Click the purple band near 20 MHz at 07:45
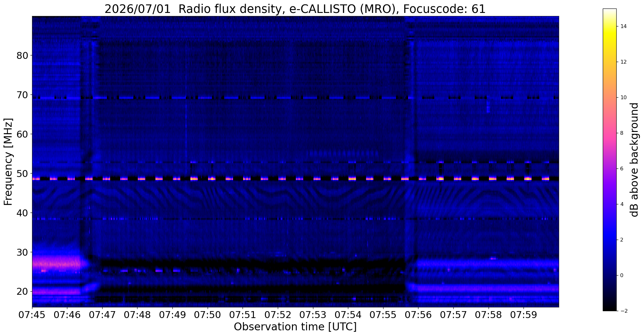 point(57,292)
